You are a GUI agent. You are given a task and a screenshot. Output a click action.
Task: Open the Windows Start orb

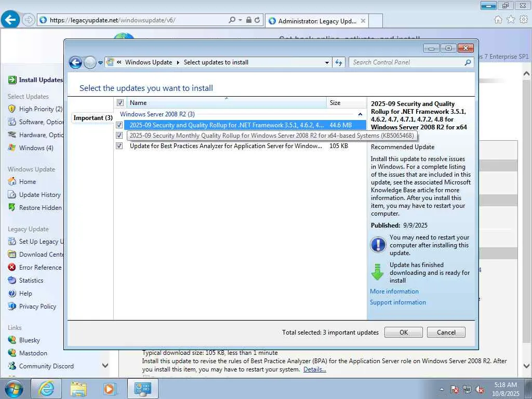click(x=14, y=389)
